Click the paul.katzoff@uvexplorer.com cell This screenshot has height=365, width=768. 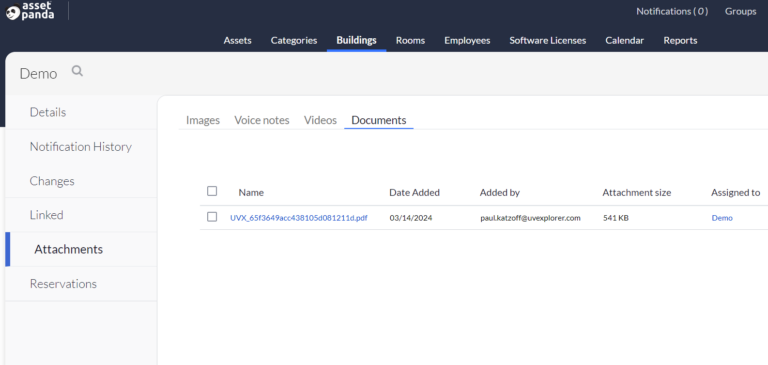point(530,218)
